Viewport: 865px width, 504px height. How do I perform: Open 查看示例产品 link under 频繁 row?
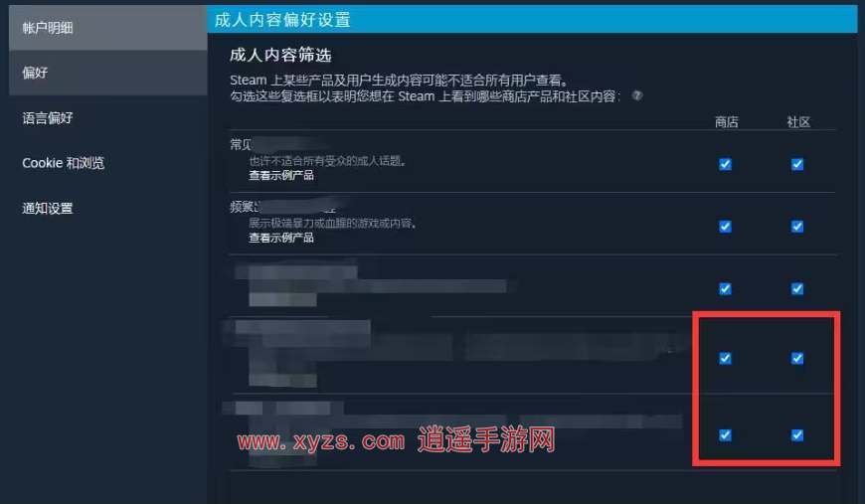[x=281, y=238]
